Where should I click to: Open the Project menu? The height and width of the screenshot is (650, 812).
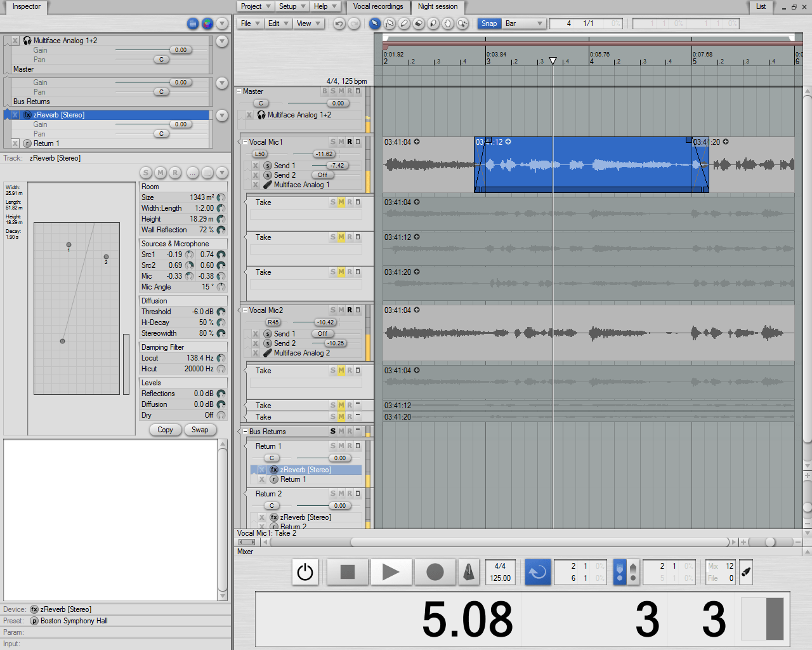pyautogui.click(x=256, y=6)
